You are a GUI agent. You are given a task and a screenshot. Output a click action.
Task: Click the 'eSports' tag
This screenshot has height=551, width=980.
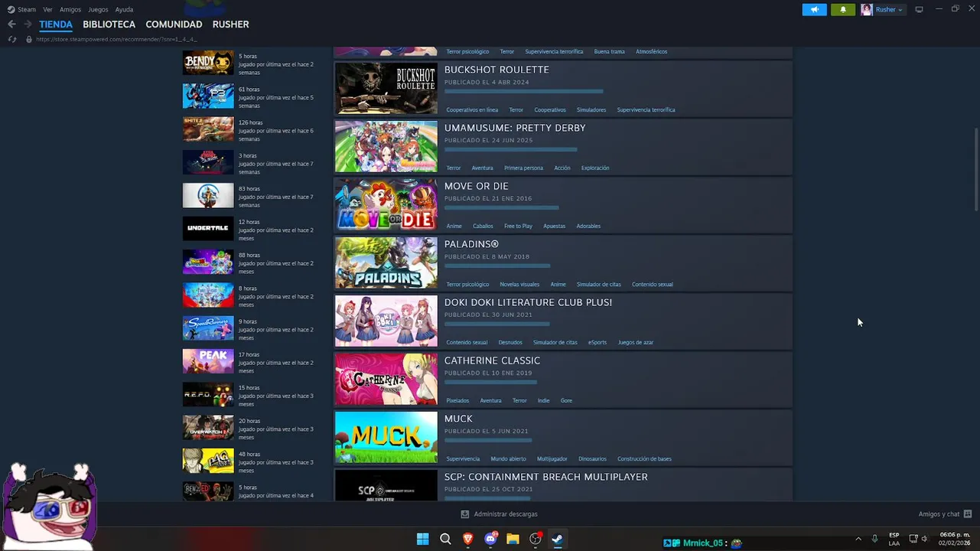pyautogui.click(x=597, y=343)
